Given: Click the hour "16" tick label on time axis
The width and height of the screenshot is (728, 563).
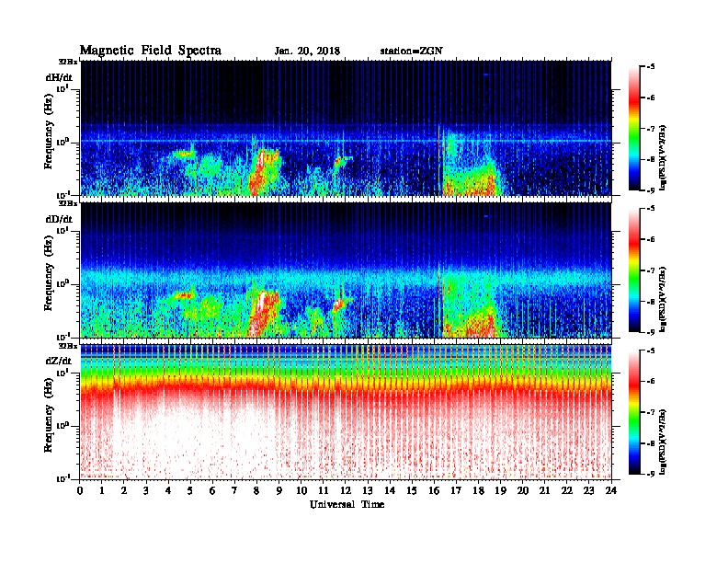Looking at the screenshot, I should [434, 491].
